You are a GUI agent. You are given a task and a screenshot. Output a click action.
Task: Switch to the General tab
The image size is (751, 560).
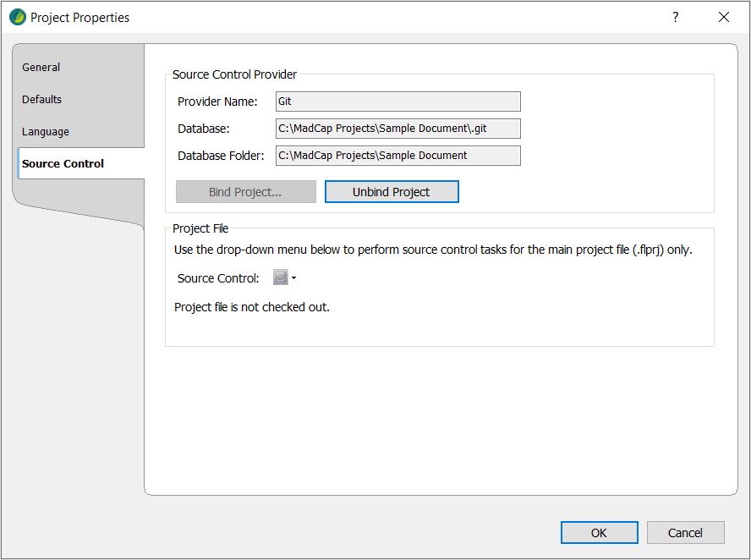click(41, 68)
